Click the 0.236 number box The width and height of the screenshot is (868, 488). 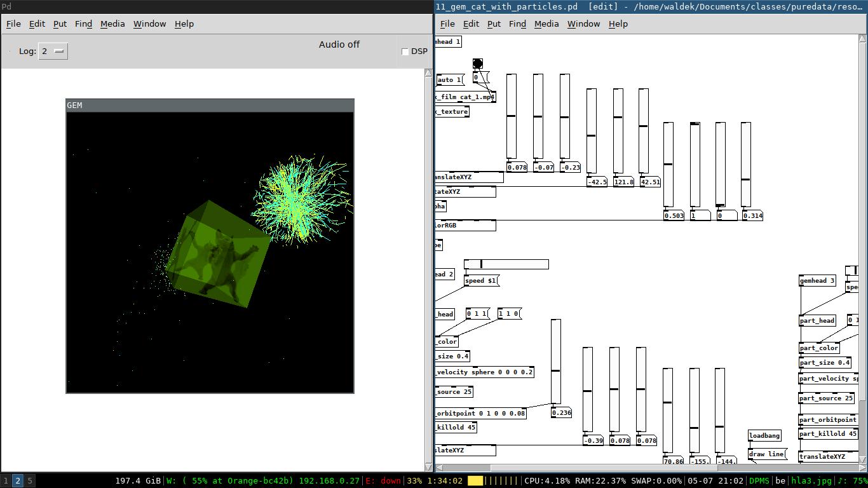561,412
